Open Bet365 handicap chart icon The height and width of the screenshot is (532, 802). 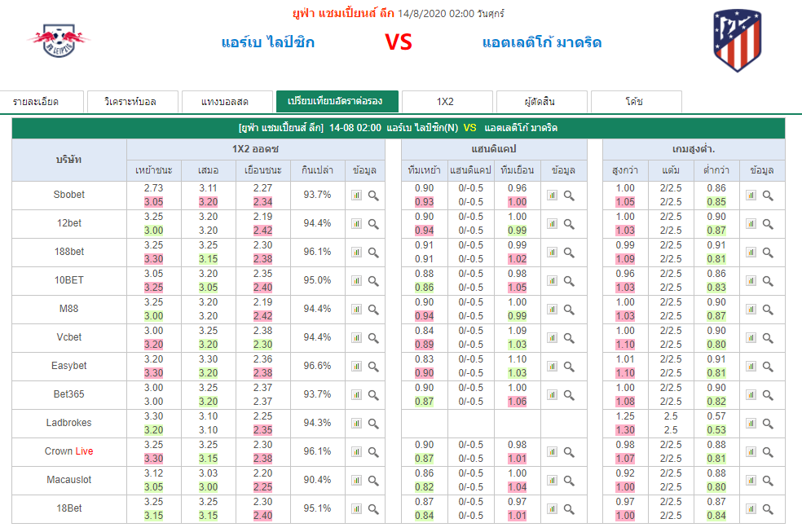point(552,395)
